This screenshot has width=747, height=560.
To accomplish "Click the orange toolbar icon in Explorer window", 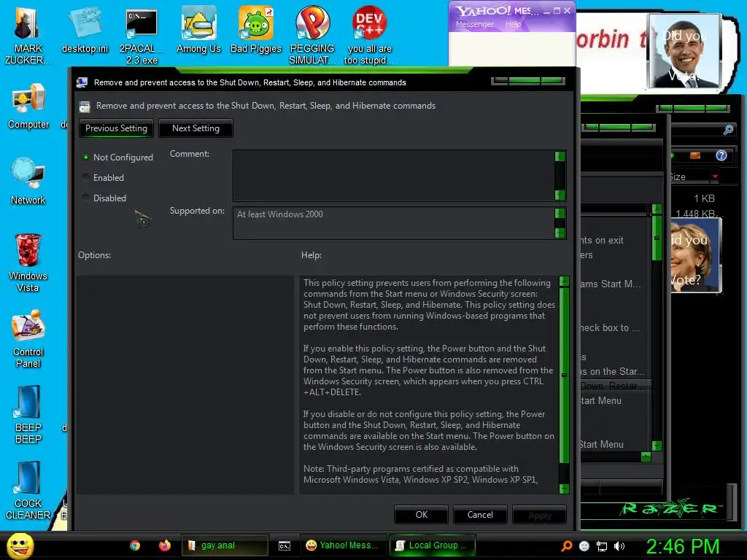I will point(695,155).
